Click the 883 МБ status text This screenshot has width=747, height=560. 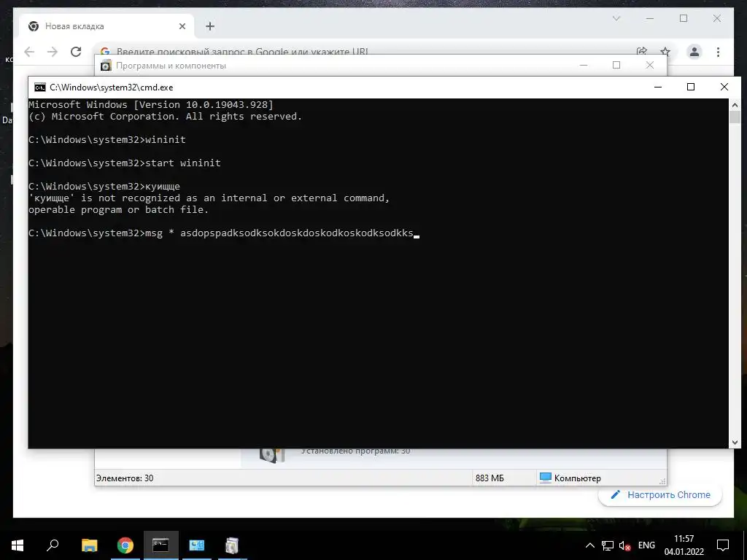[489, 478]
